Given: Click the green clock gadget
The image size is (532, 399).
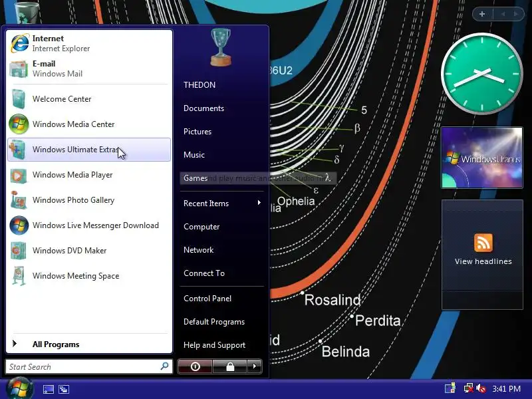Looking at the screenshot, I should point(481,74).
